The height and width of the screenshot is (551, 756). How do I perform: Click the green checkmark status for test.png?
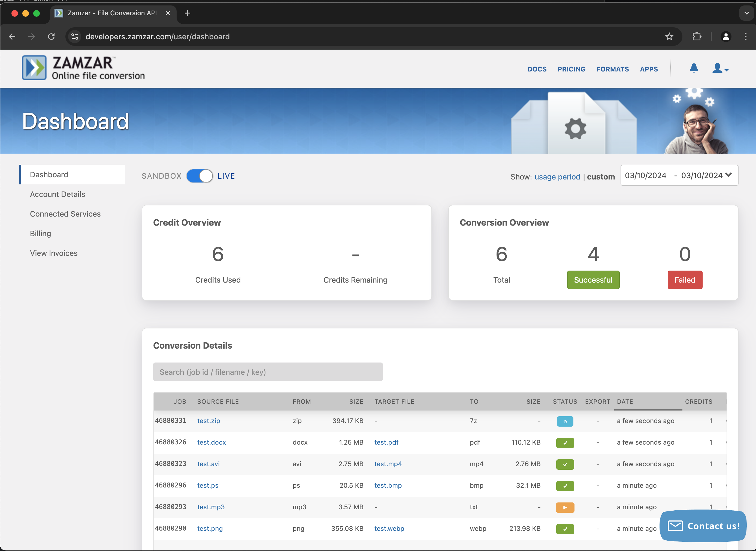pos(565,529)
